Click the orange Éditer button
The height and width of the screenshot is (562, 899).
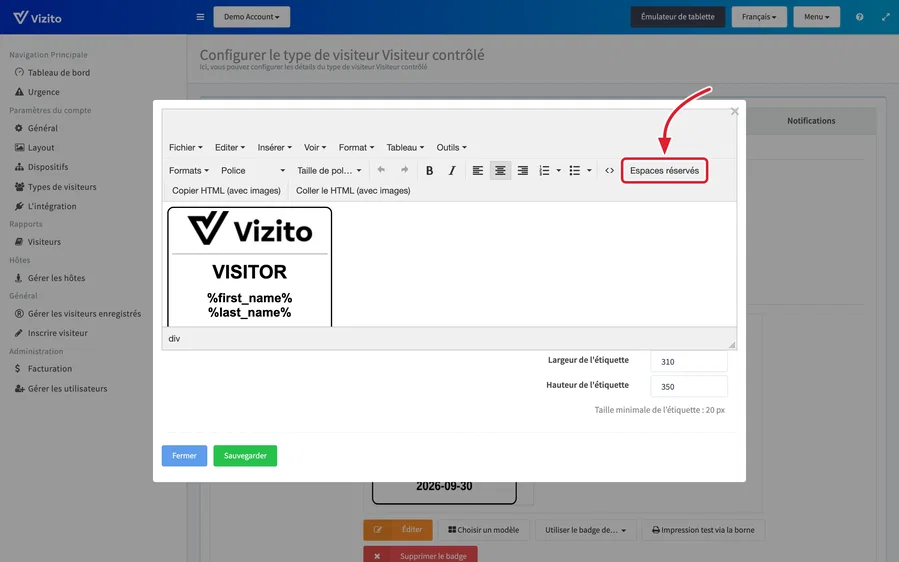(x=398, y=530)
